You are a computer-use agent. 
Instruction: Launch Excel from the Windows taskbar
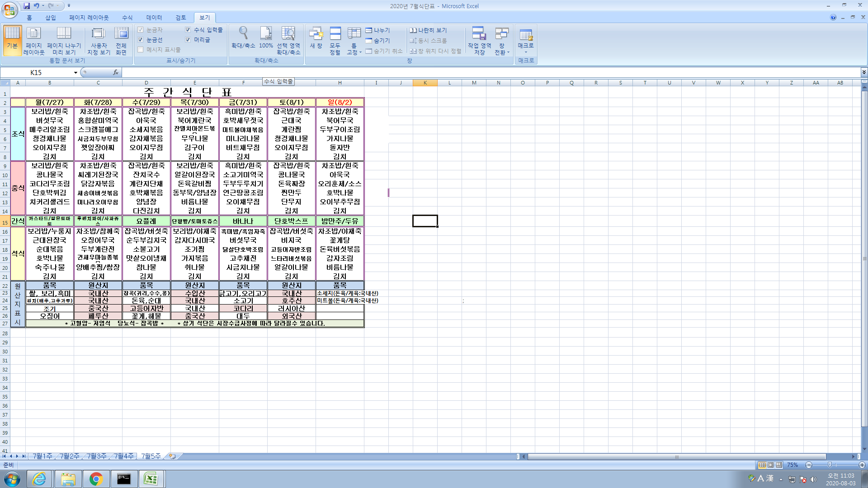151,479
